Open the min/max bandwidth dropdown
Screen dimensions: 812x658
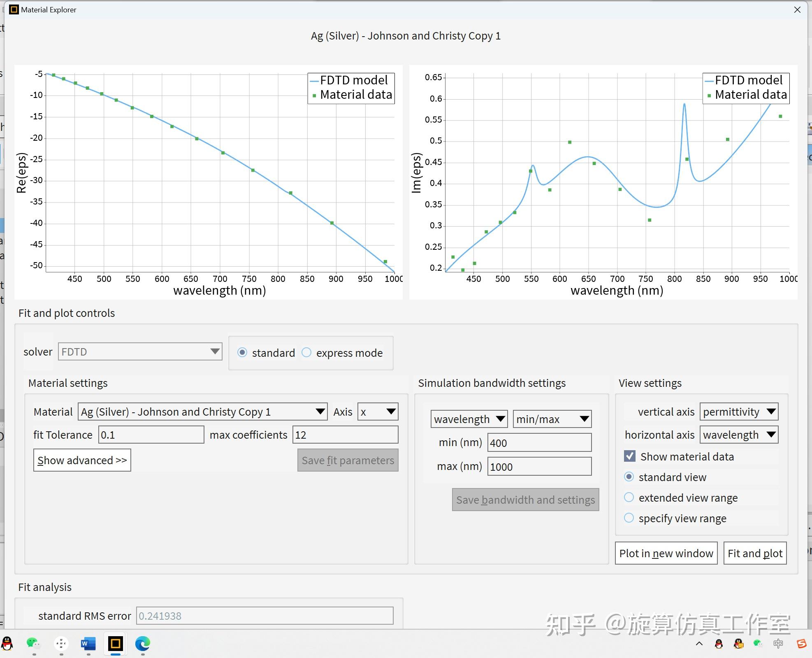click(552, 419)
